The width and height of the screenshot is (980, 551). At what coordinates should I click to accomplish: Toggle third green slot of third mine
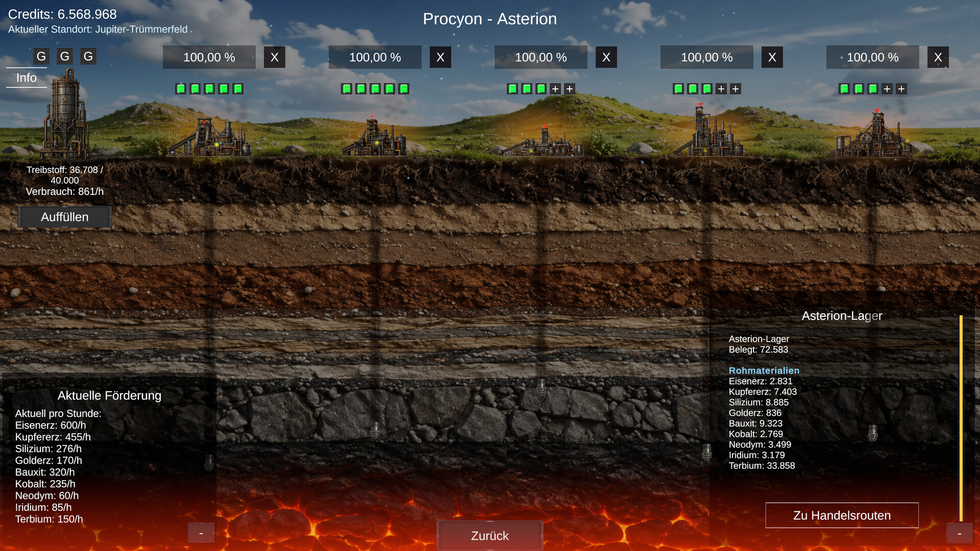(x=541, y=89)
